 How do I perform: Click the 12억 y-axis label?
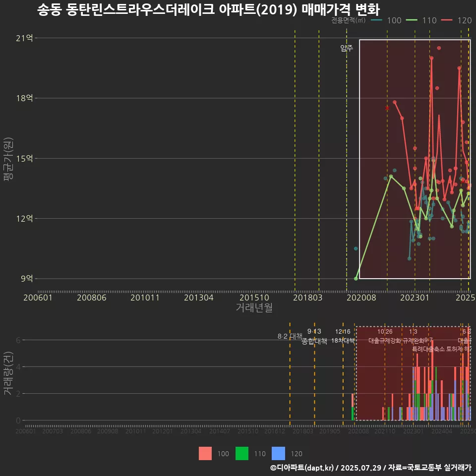click(24, 219)
